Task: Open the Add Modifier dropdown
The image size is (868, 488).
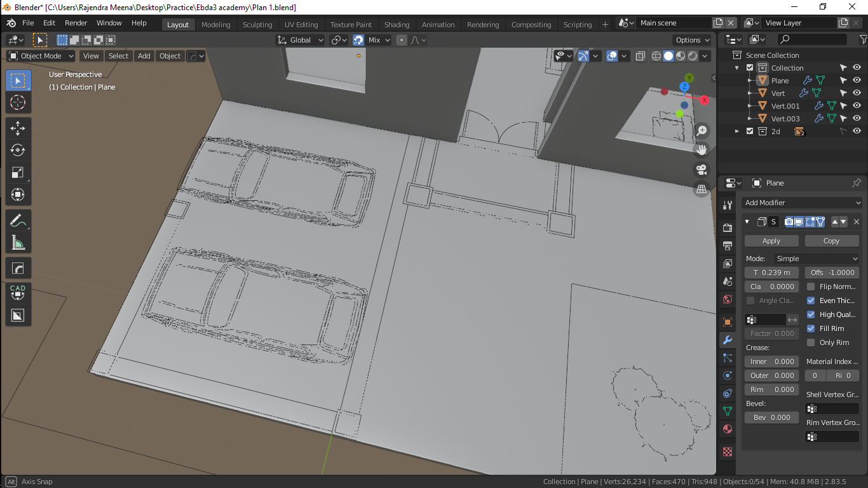Action: tap(802, 203)
